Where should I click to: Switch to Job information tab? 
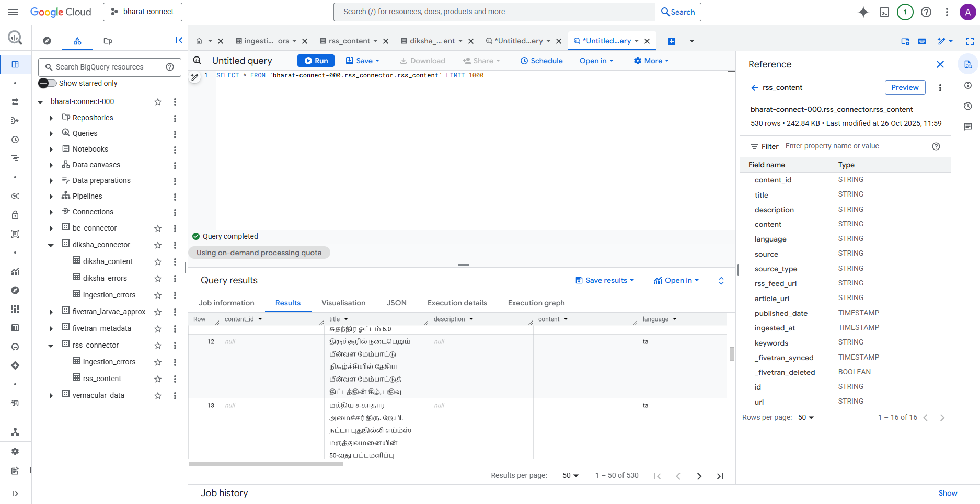(226, 303)
